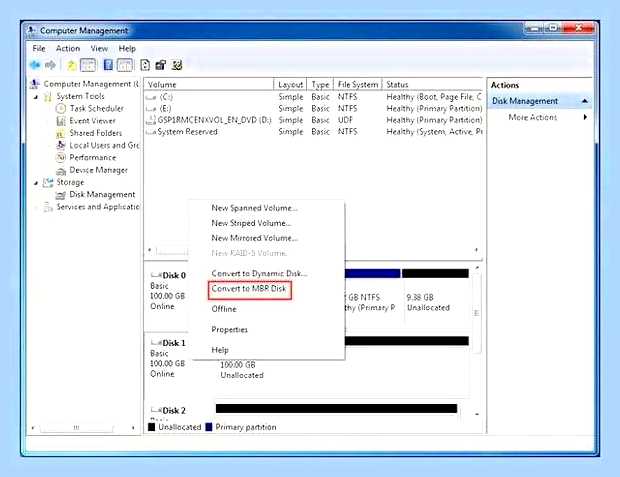Click the blue Properties book toolbar icon
The image size is (620, 477).
(108, 65)
